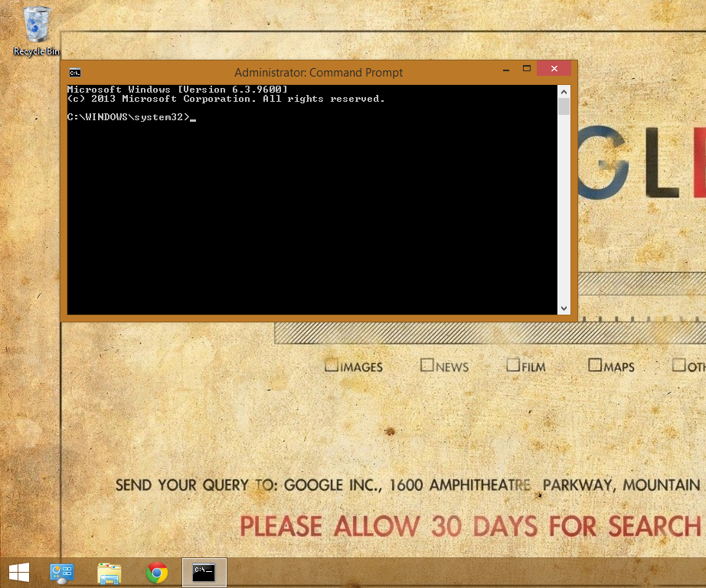This screenshot has height=588, width=706.
Task: Click the Windows Start button
Action: (x=18, y=572)
